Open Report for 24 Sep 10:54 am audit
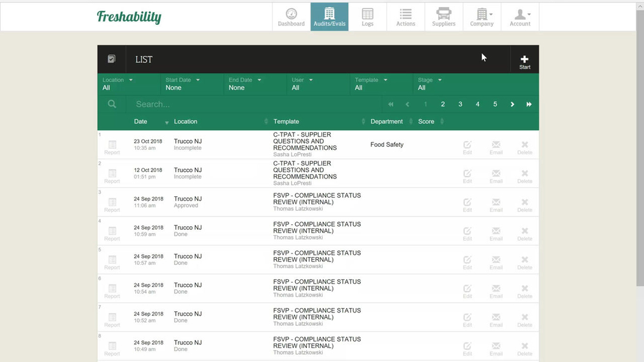The image size is (644, 362). (x=112, y=292)
